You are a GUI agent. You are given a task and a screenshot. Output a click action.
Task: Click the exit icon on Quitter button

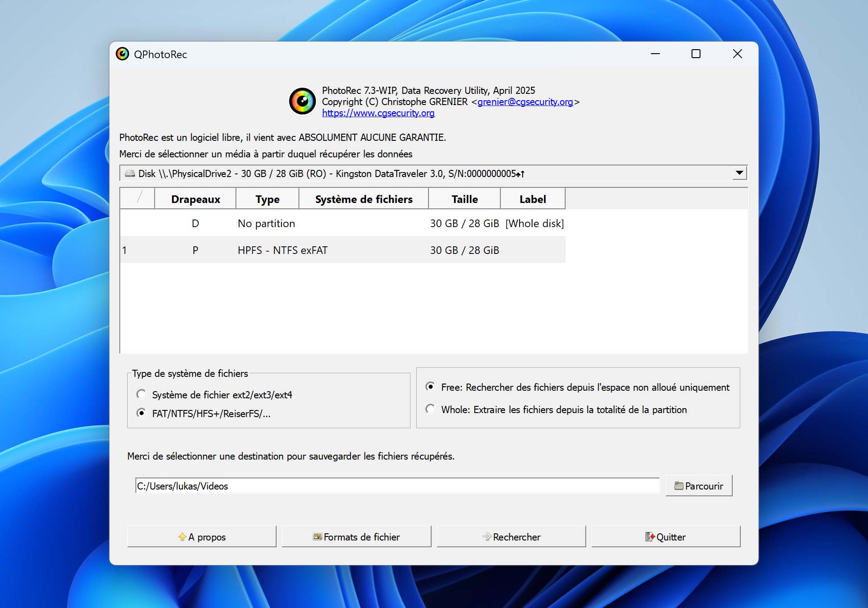pyautogui.click(x=650, y=537)
